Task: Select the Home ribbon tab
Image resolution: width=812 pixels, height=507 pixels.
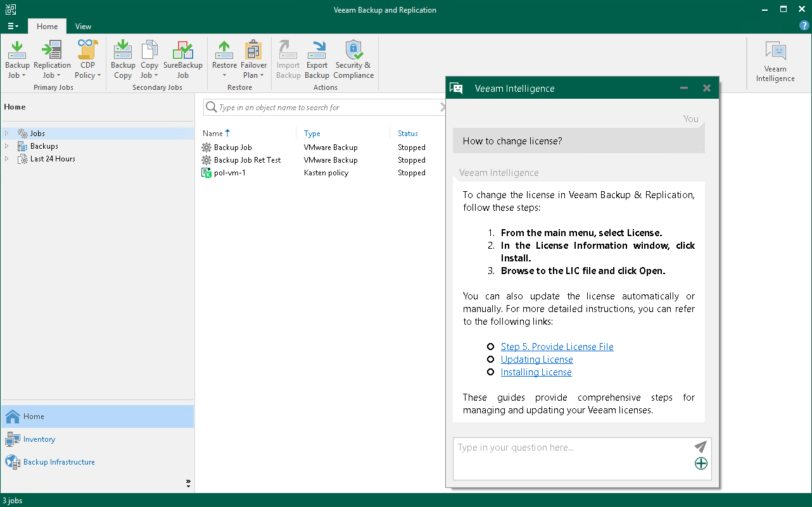Action: (47, 27)
